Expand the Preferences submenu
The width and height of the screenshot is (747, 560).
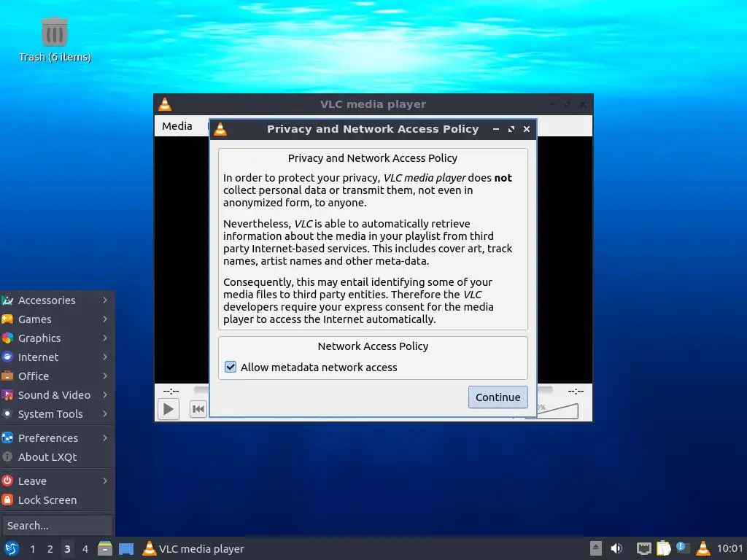pos(57,438)
